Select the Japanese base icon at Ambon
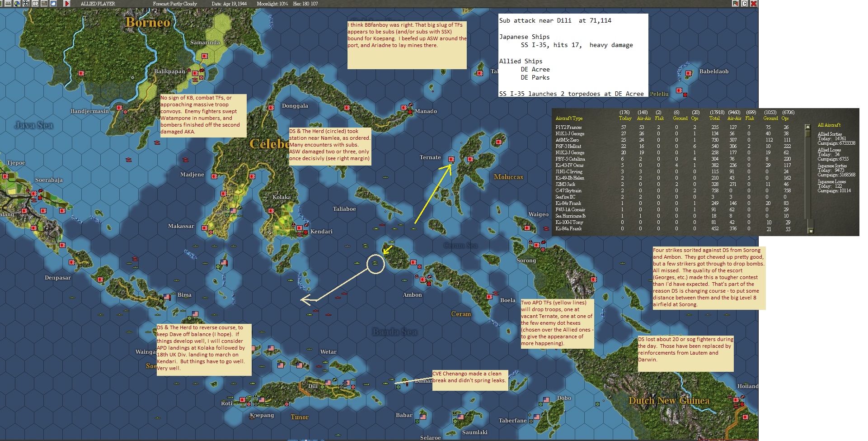Screen dimensions: 868x441 tap(423, 280)
